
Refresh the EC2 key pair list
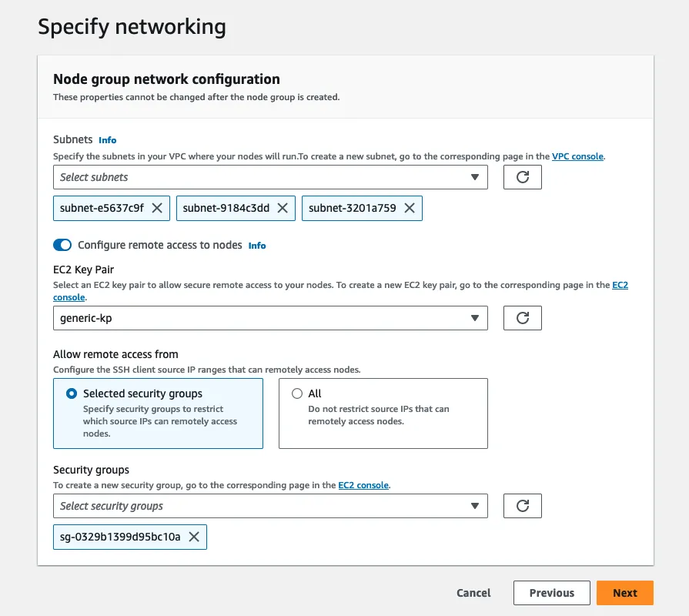(522, 318)
